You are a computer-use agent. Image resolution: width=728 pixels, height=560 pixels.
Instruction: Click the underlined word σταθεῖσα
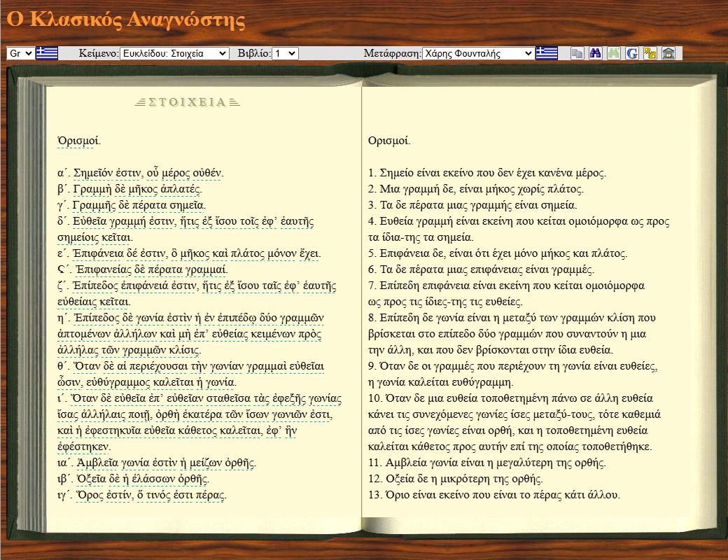click(228, 398)
